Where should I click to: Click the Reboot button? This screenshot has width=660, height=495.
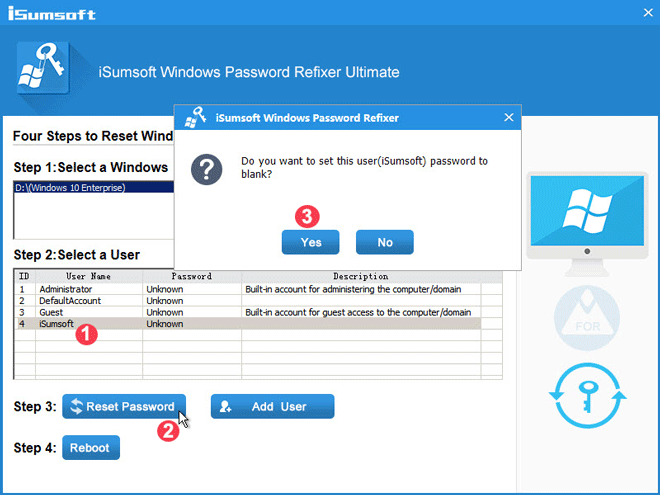[x=91, y=447]
